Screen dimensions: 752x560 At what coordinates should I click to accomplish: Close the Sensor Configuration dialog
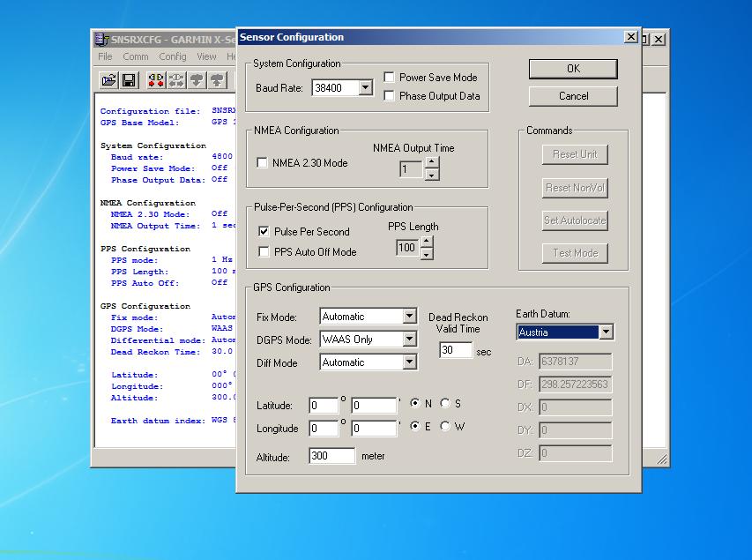click(631, 37)
